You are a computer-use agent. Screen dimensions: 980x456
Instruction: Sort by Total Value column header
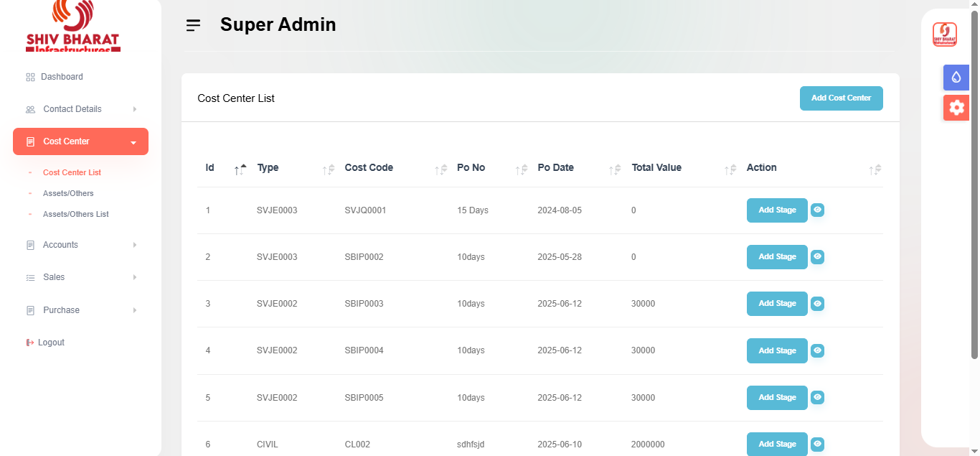(x=656, y=168)
